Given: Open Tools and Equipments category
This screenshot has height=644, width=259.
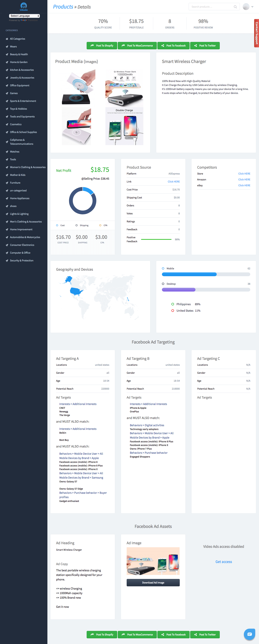Looking at the screenshot, I should pyautogui.click(x=22, y=116).
